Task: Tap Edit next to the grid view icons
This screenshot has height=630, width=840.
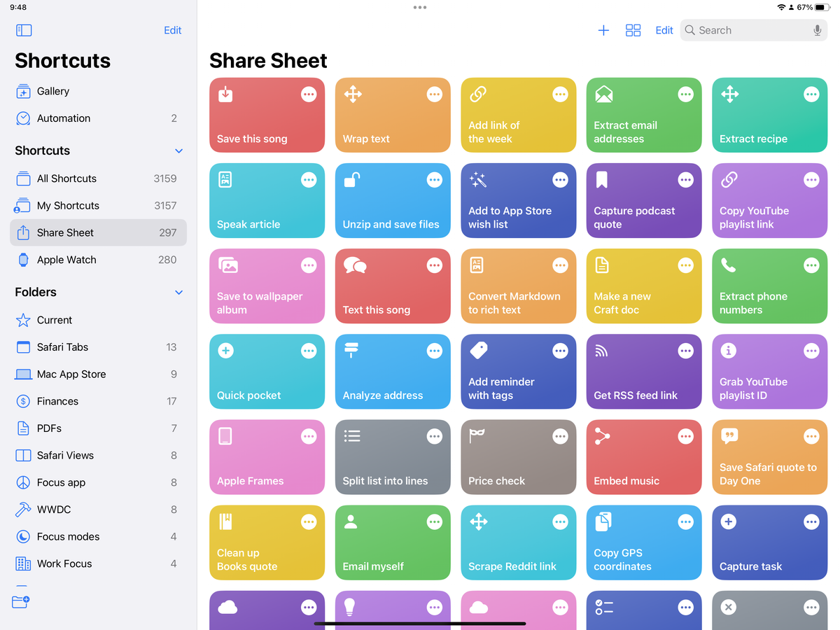Action: tap(664, 30)
